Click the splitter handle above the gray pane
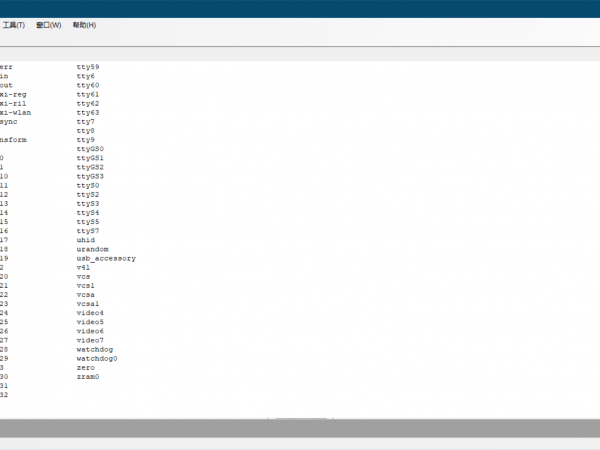This screenshot has width=600, height=450. [300, 418]
